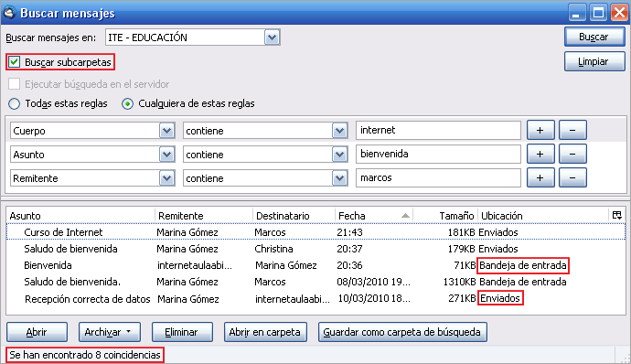Click the Ejecutar búsqueda en el servidor checkbox
Image resolution: width=631 pixels, height=364 pixels.
[14, 84]
